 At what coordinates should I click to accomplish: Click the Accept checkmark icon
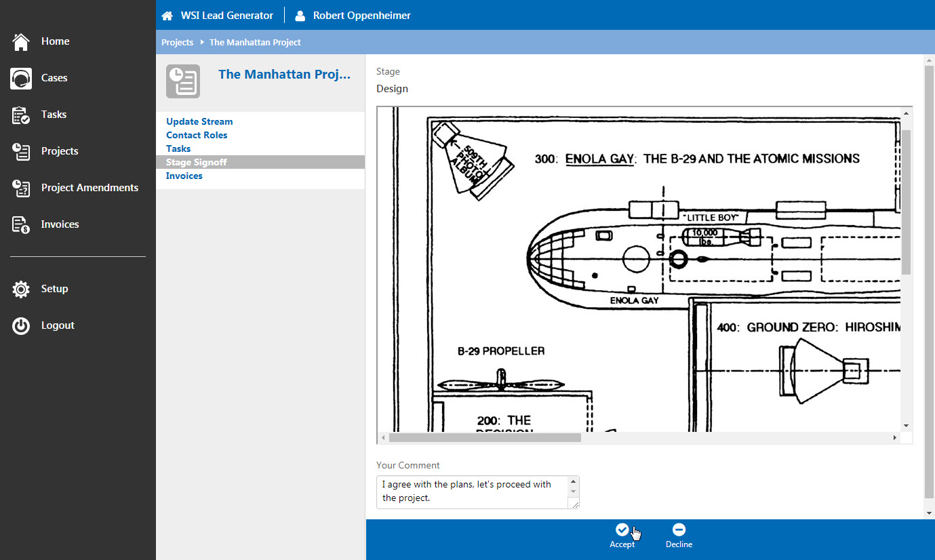tap(622, 529)
